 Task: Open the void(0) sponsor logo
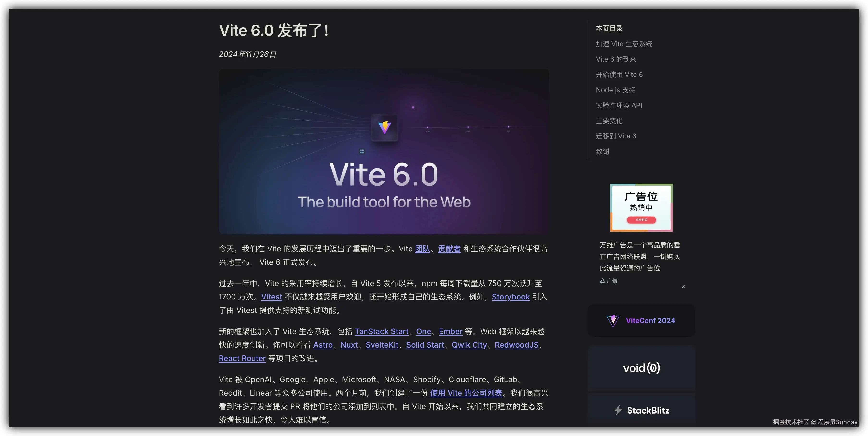click(x=641, y=368)
